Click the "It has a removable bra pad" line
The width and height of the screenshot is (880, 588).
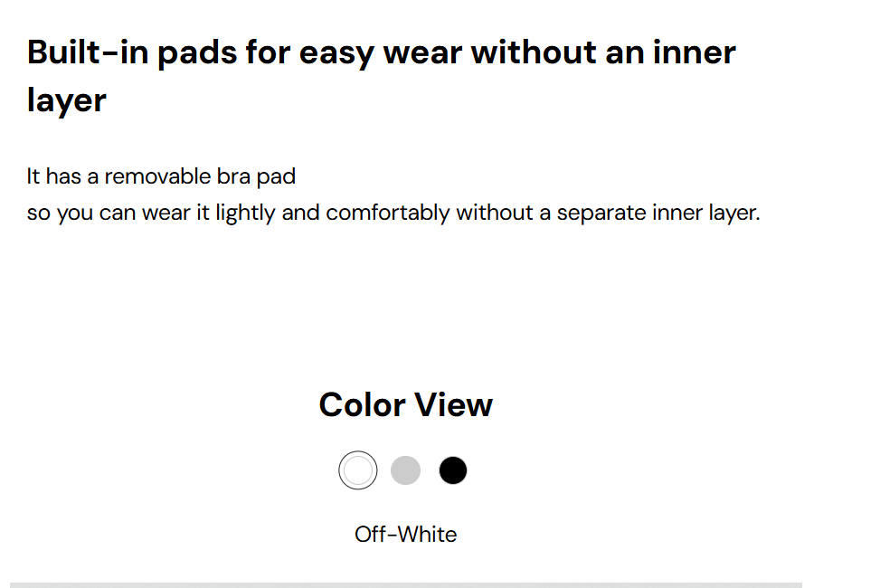(x=161, y=175)
